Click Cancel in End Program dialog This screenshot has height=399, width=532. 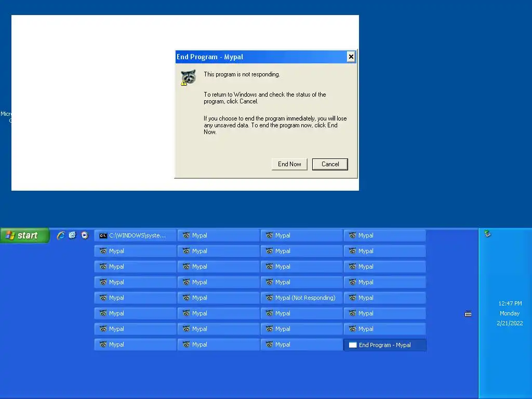[x=330, y=164]
